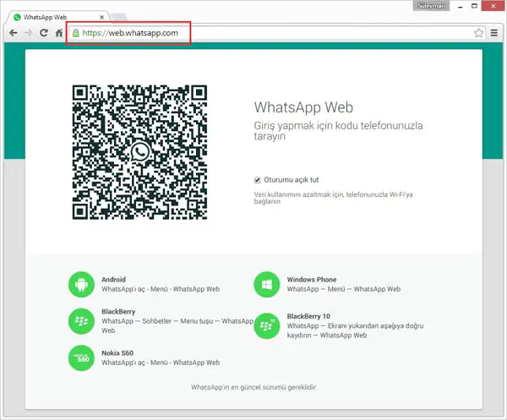
Task: Click the Nokia S60 circle icon
Action: pos(81,358)
